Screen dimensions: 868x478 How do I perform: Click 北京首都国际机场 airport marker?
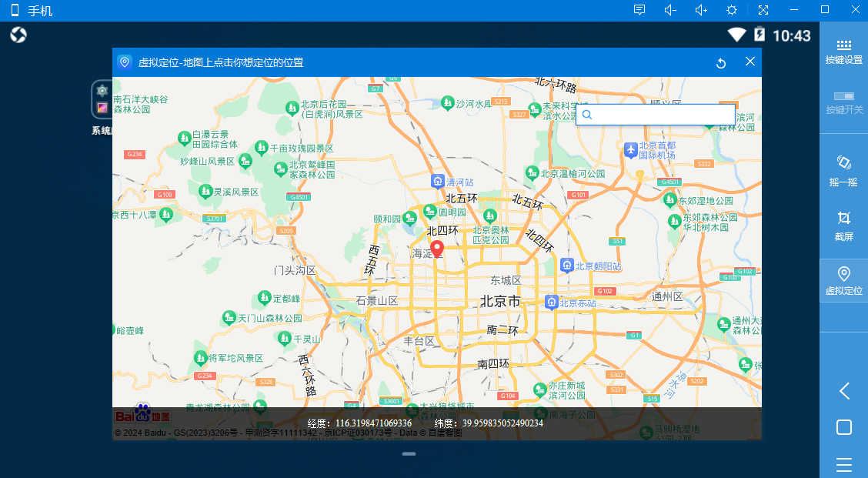point(631,149)
